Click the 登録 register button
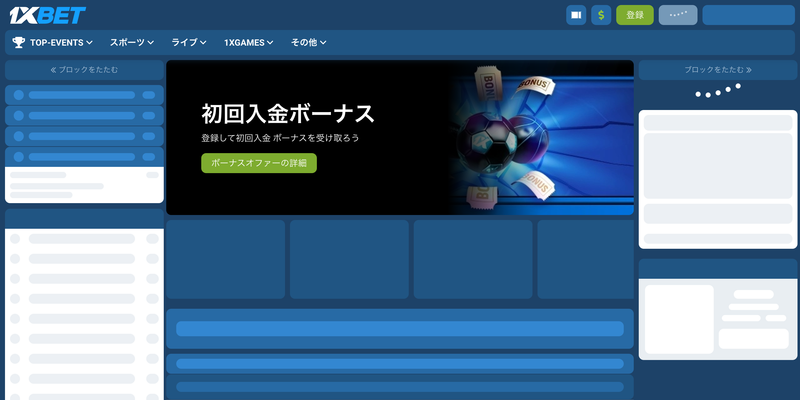Image resolution: width=800 pixels, height=400 pixels. (x=635, y=15)
